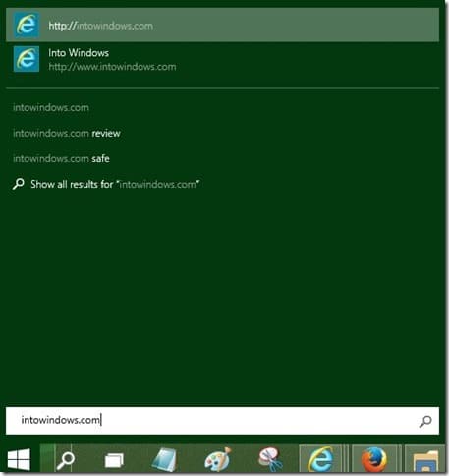Select the intowindows.com review suggestion
This screenshot has width=449, height=476.
[67, 133]
